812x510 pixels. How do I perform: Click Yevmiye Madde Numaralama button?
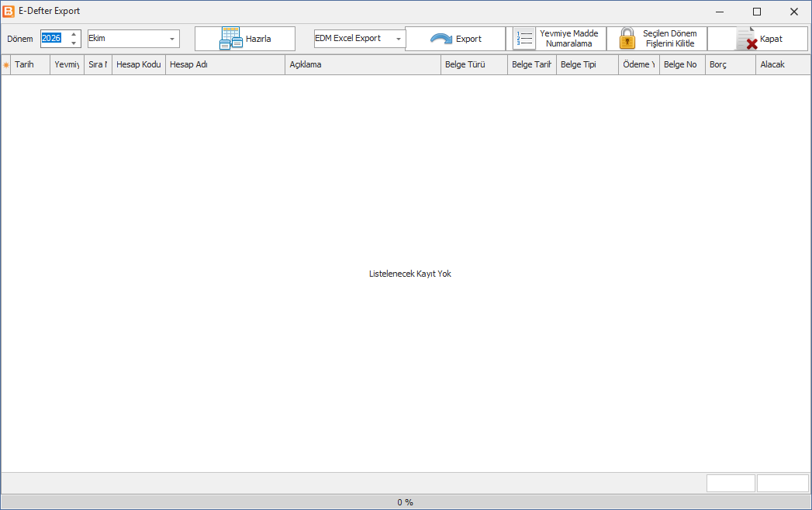(x=556, y=39)
